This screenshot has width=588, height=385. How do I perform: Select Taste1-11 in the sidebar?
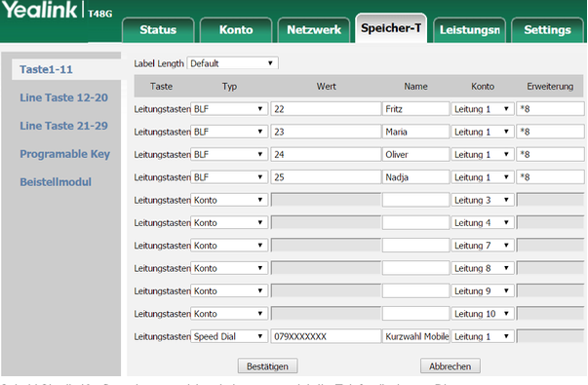46,69
